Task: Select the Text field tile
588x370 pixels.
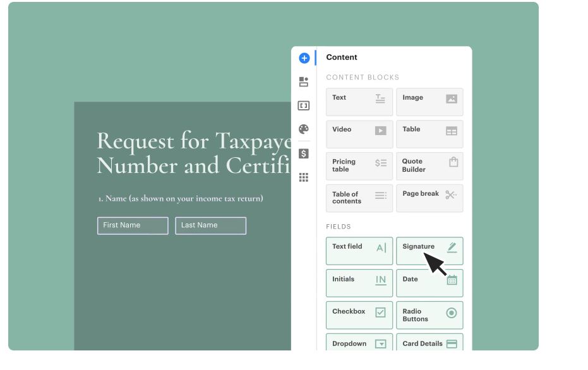Action: [x=359, y=251]
